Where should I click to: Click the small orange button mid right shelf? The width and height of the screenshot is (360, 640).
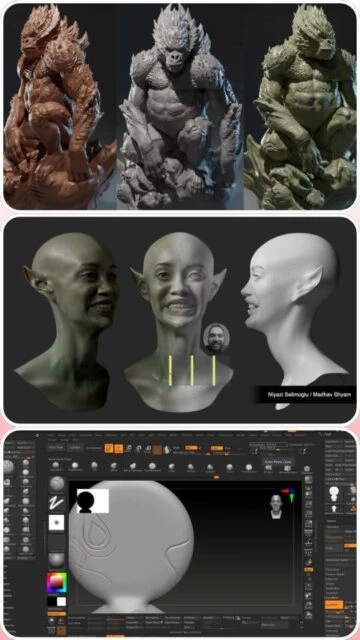coord(309,569)
